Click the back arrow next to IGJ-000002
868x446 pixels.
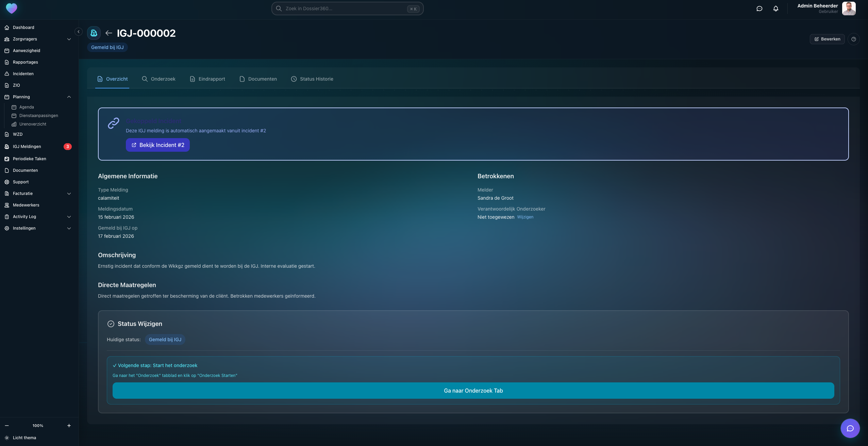pos(109,33)
